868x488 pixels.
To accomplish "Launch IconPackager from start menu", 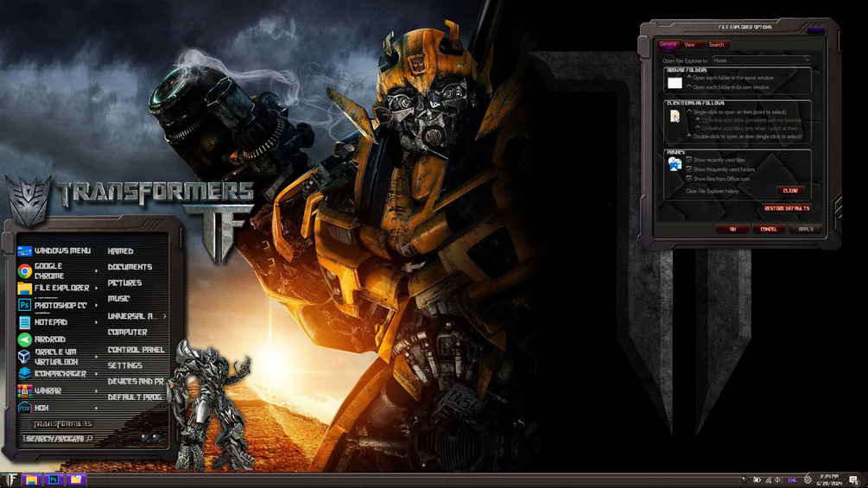I will coord(24,373).
